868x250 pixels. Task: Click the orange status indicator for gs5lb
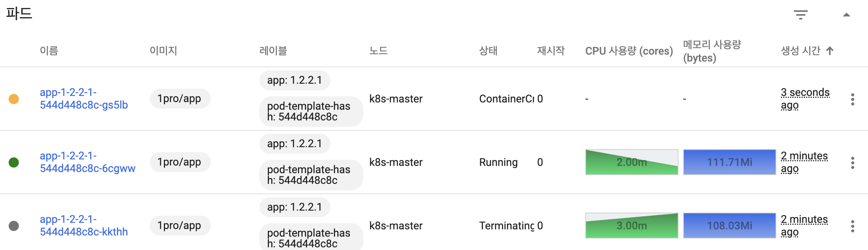pos(14,99)
